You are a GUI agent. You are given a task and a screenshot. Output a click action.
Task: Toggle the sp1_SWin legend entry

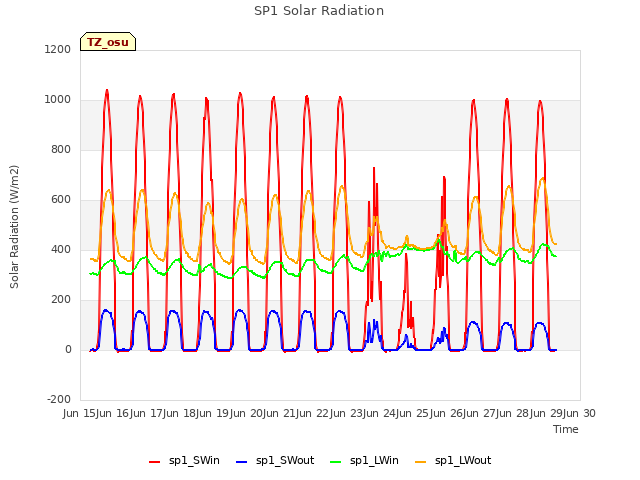pyautogui.click(x=184, y=460)
